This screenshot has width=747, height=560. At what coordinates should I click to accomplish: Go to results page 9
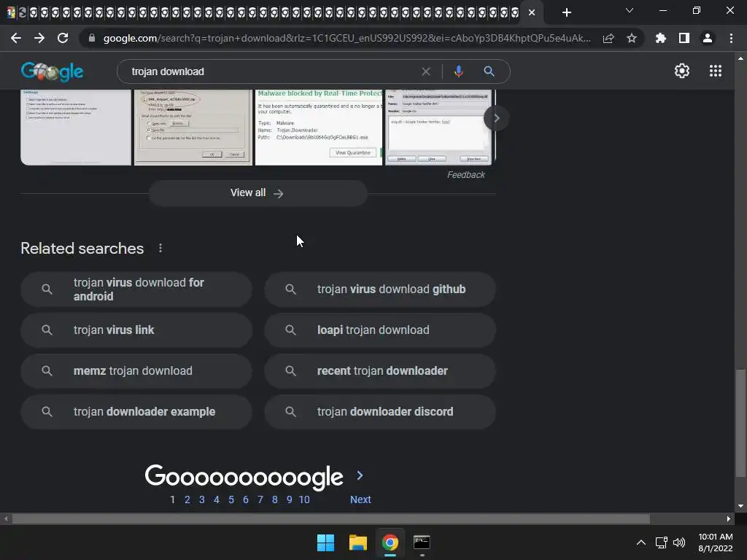pyautogui.click(x=289, y=499)
